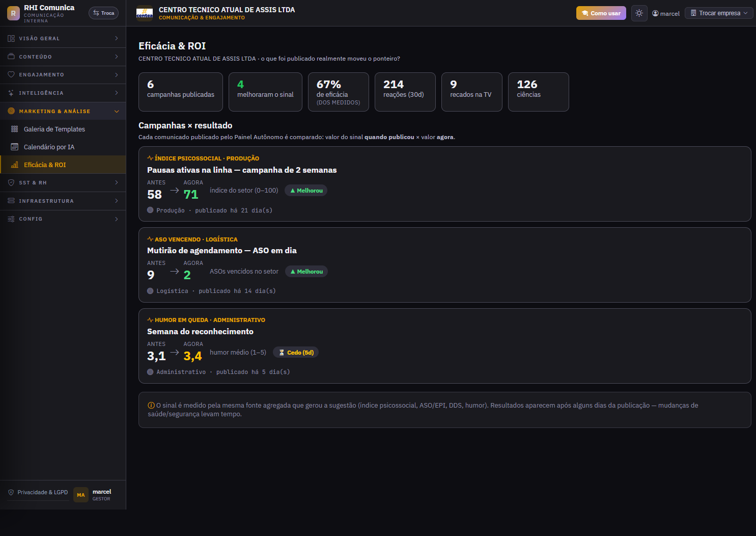
Task: Click the Cedo (5d) hourglass badge
Action: (x=296, y=353)
